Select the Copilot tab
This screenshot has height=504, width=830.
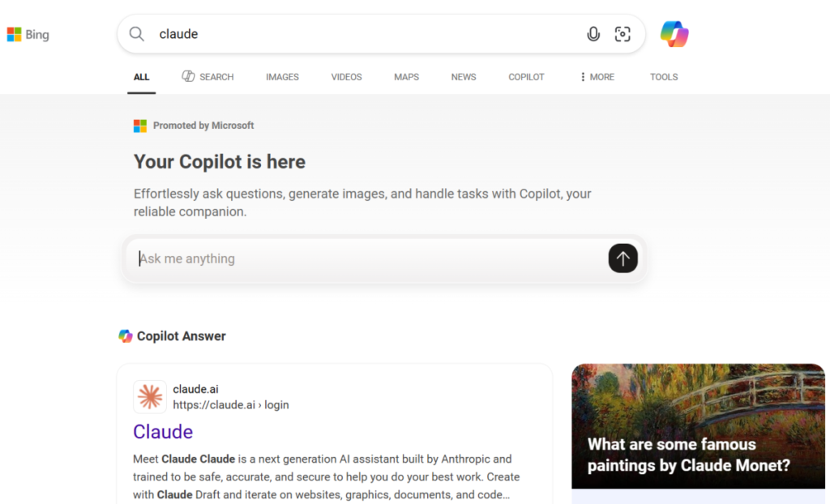point(526,77)
